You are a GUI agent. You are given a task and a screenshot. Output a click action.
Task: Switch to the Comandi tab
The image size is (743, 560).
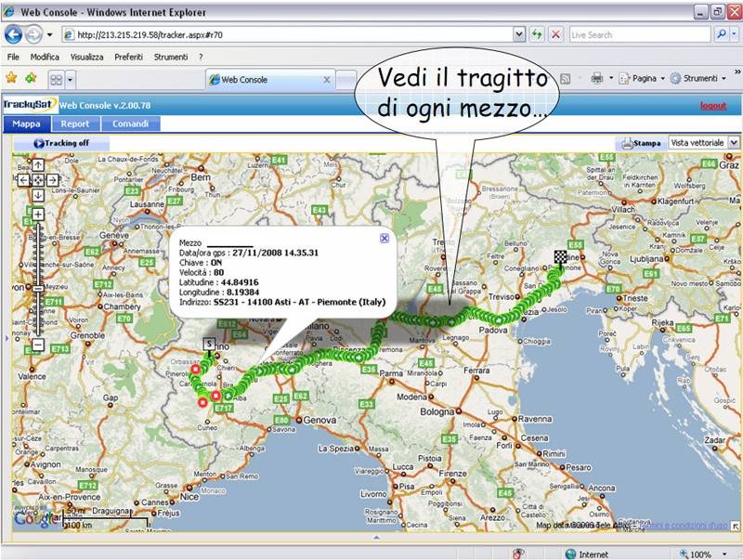pyautogui.click(x=130, y=124)
